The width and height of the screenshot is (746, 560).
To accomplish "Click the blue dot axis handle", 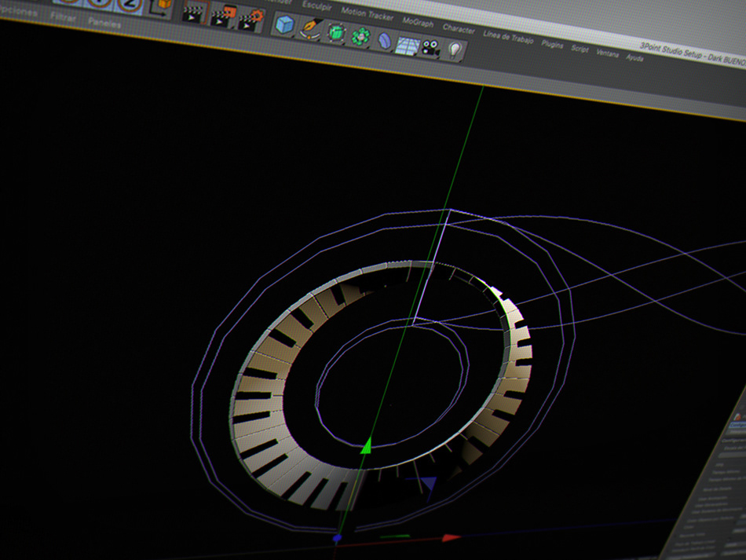I will (337, 538).
